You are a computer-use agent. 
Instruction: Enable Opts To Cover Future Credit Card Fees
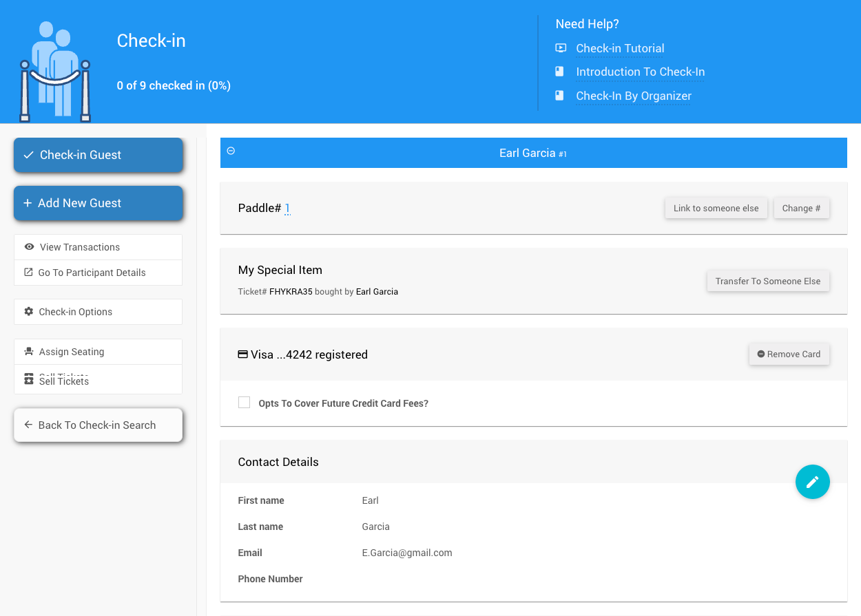tap(244, 403)
